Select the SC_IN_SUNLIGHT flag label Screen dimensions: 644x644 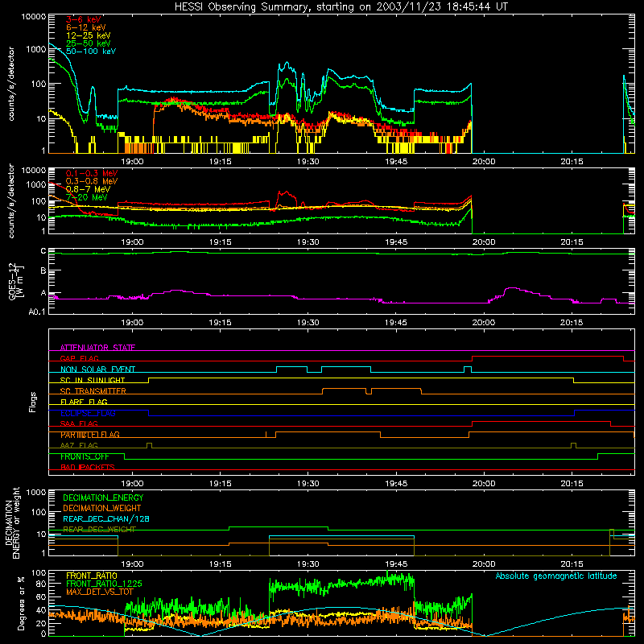(93, 380)
